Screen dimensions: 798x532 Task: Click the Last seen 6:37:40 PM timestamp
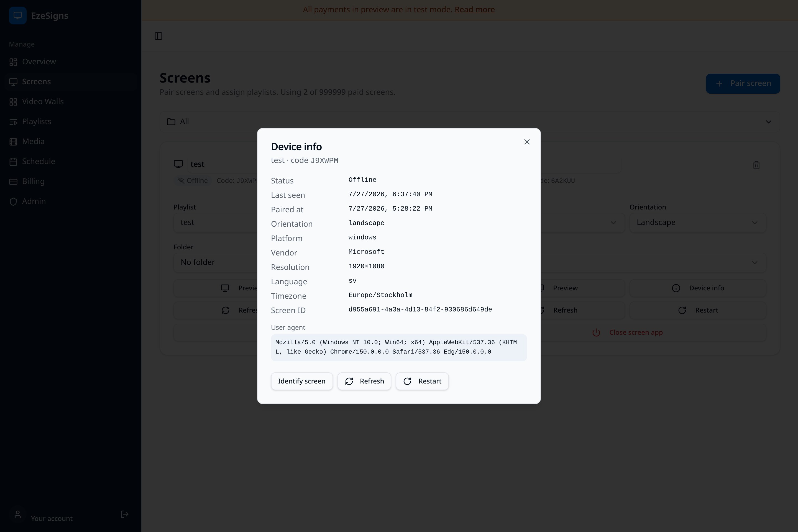pyautogui.click(x=390, y=195)
